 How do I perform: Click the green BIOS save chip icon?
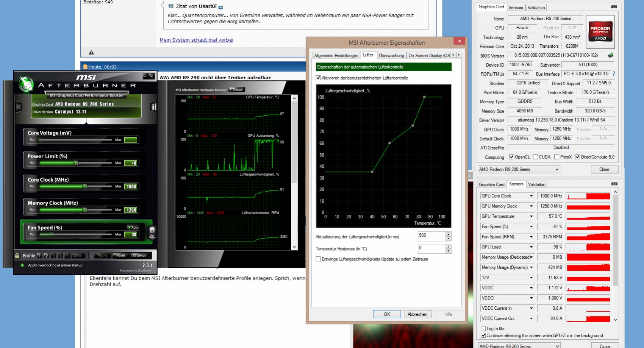point(611,55)
